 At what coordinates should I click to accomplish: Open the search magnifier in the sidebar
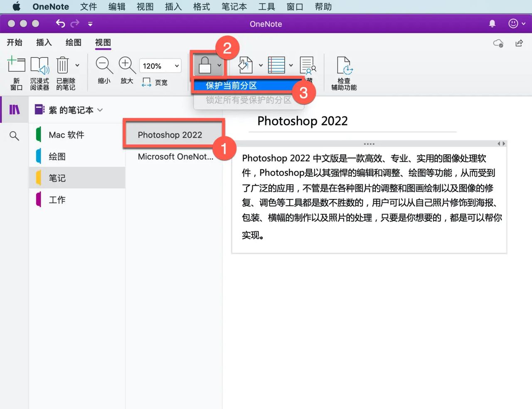click(x=14, y=135)
